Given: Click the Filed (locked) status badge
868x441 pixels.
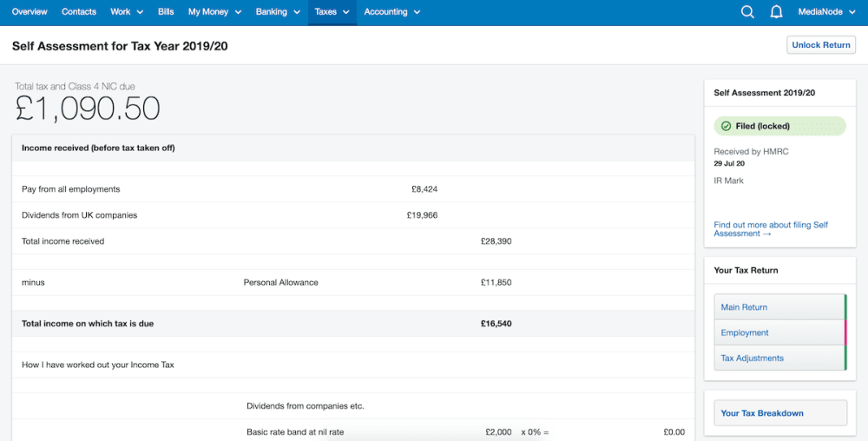Looking at the screenshot, I should (x=779, y=126).
